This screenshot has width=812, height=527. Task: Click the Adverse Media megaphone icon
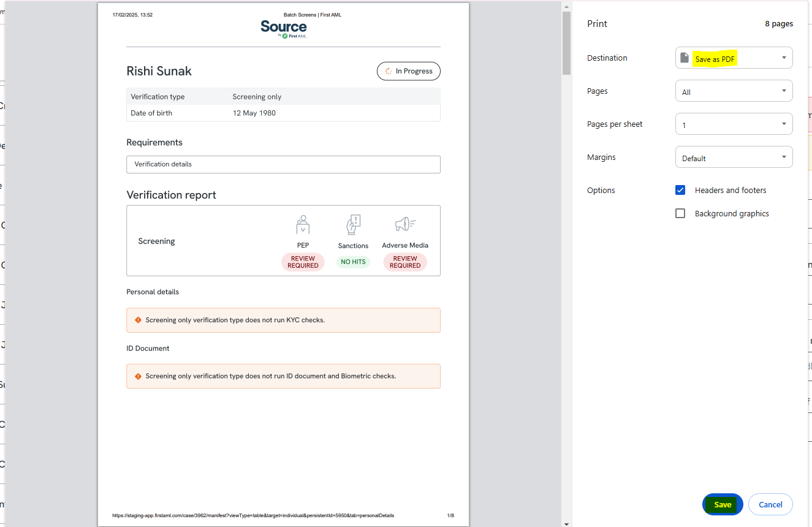(405, 224)
